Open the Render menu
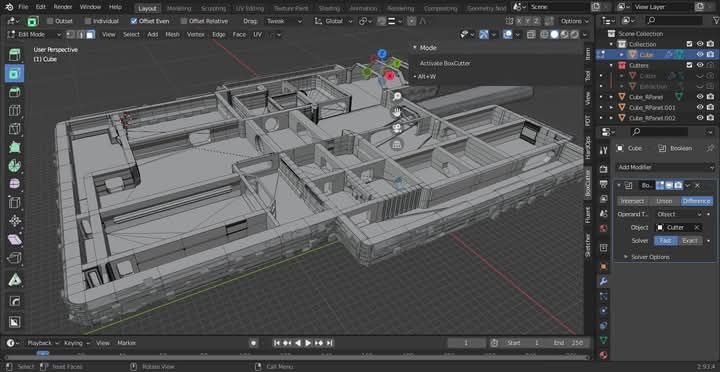720x372 pixels. pyautogui.click(x=63, y=7)
